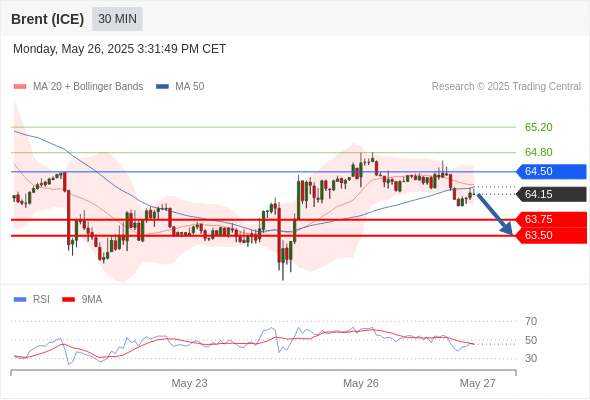Screen dimensions: 590x400
Task: Click the 30 MIN timeframe button
Action: [117, 19]
